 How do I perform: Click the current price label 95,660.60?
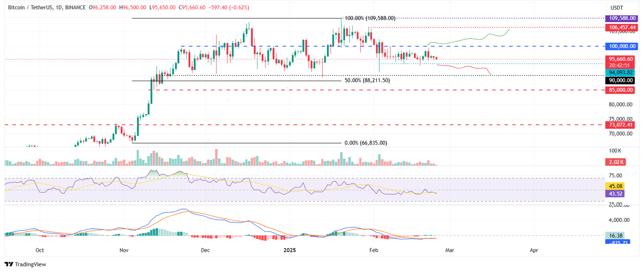[x=622, y=59]
